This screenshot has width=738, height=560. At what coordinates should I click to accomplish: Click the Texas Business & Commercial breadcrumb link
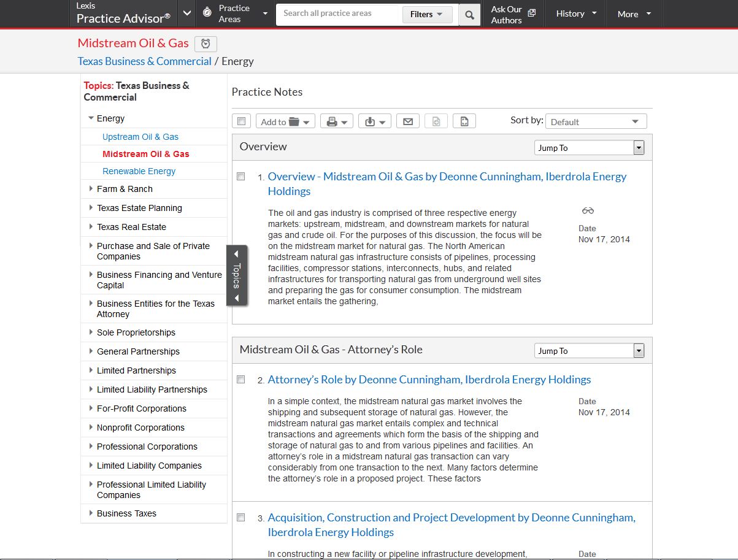pos(144,61)
